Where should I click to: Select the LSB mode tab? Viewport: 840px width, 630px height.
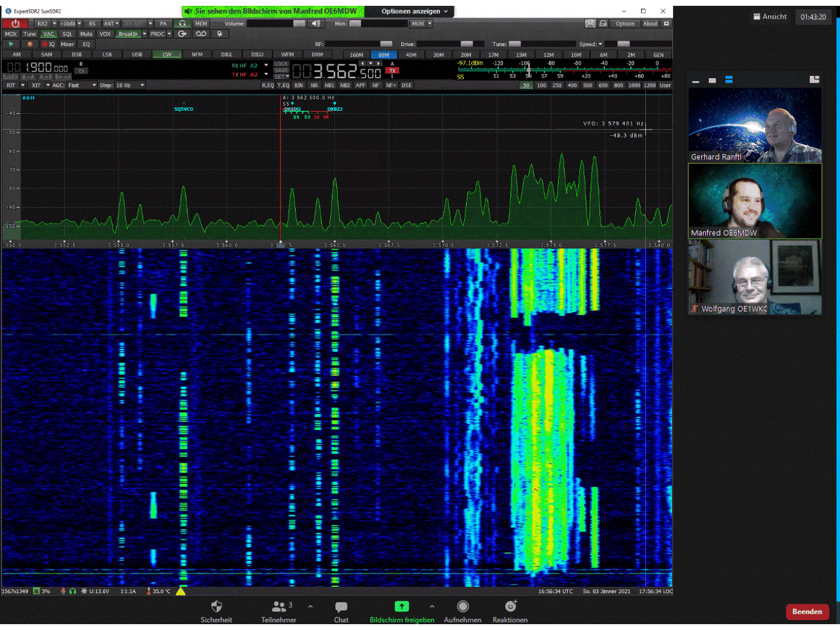tap(107, 55)
